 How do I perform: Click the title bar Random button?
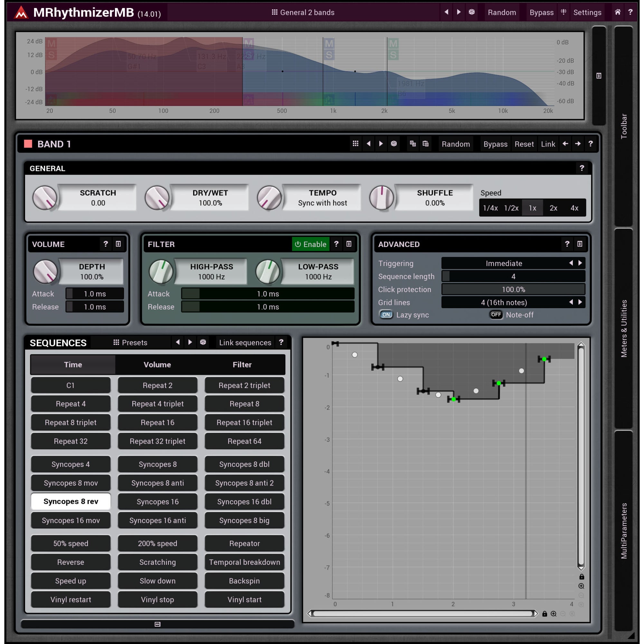(x=502, y=12)
